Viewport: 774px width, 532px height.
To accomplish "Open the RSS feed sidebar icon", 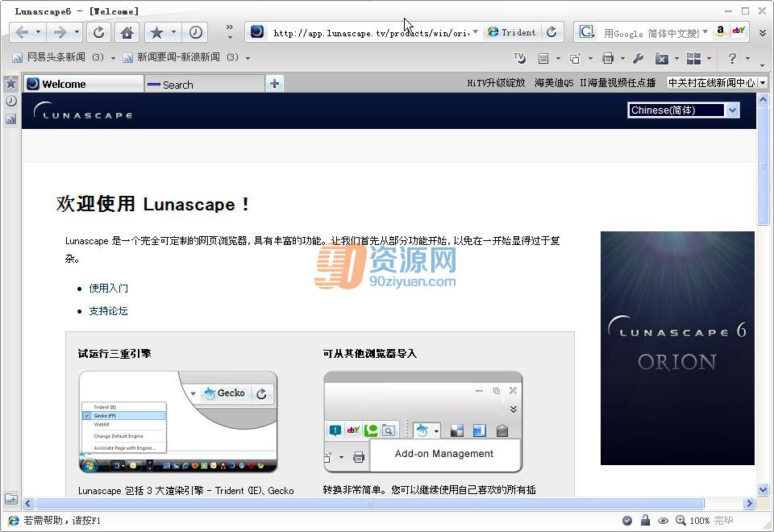I will (x=10, y=119).
